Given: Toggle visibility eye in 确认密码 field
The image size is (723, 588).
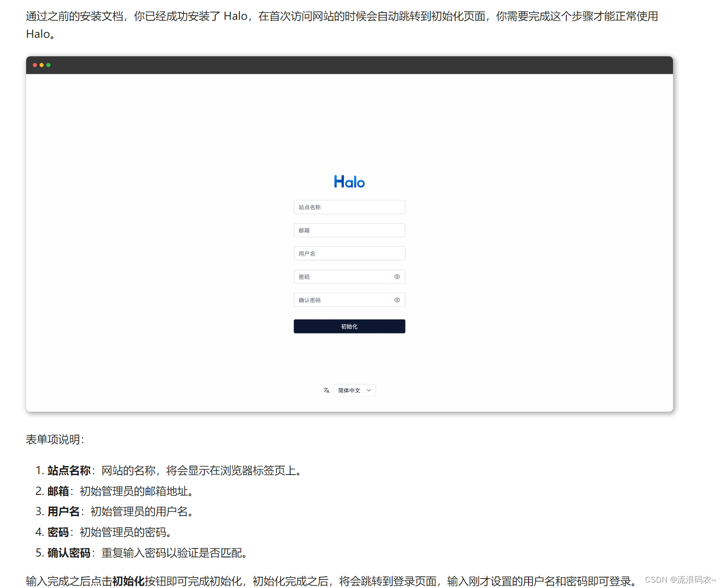Looking at the screenshot, I should [x=397, y=300].
